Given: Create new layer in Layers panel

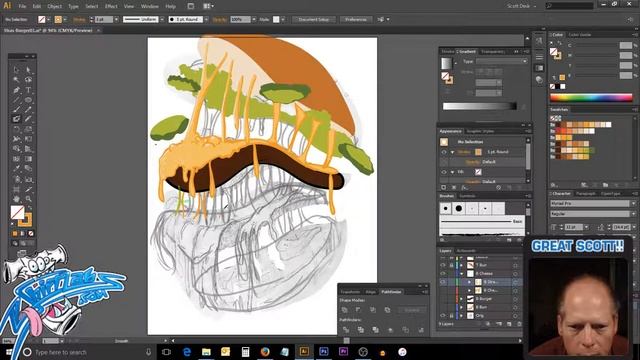Looking at the screenshot, I should [509, 324].
